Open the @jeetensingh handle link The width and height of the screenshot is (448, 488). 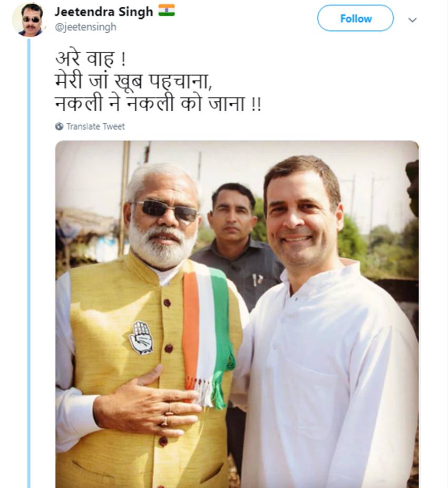pos(85,27)
